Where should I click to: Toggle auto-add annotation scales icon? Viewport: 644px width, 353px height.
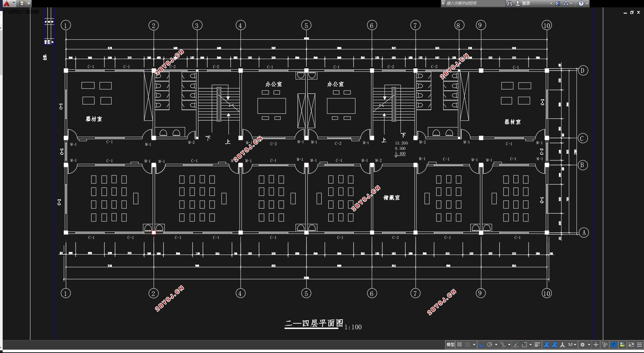pos(554,345)
